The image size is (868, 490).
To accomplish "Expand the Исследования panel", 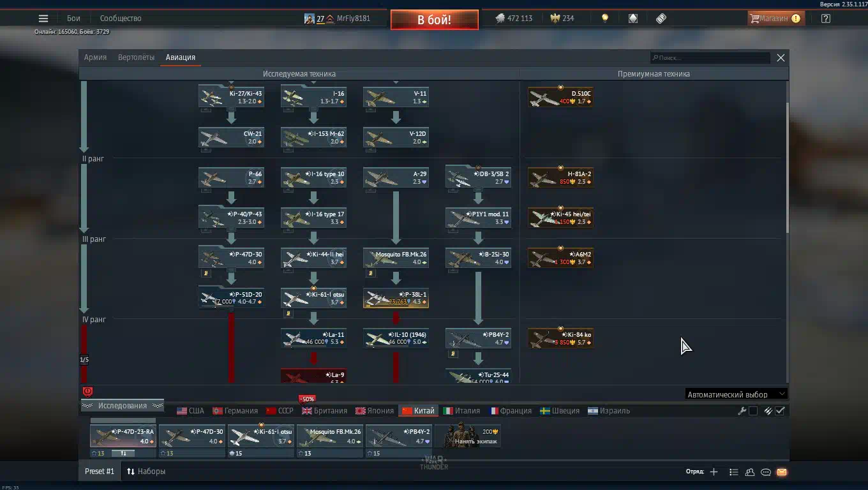I will [x=122, y=406].
